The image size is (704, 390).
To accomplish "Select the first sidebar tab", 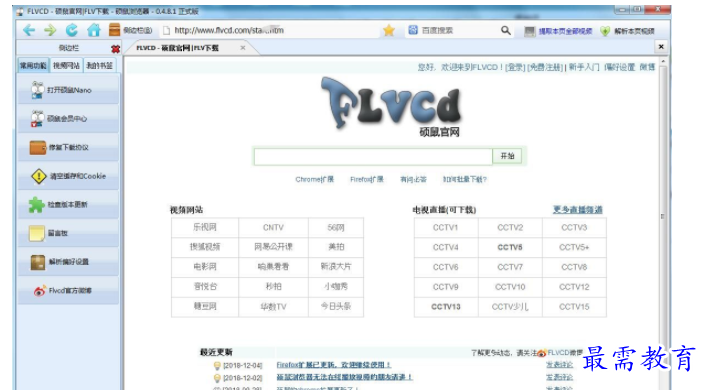I will (x=33, y=66).
